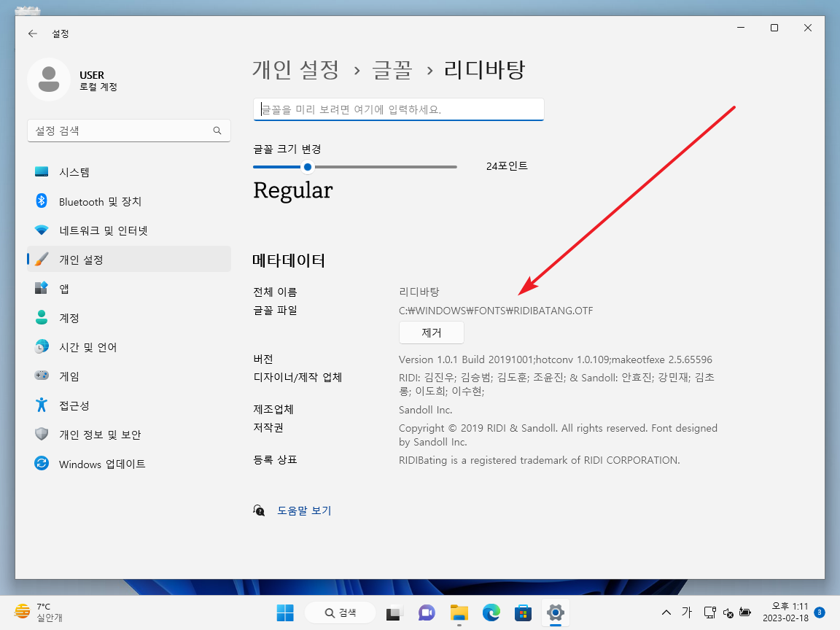Go to 접근성 settings category
Viewport: 840px width, 630px height.
(129, 405)
